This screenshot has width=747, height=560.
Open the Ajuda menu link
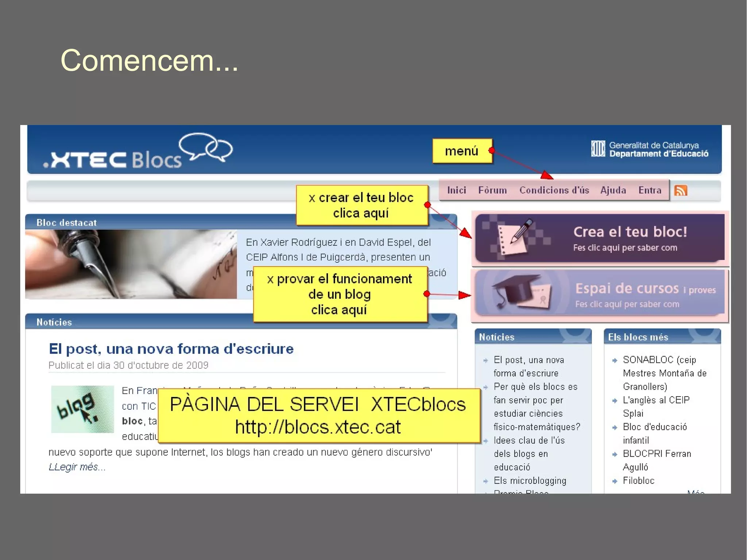click(613, 190)
